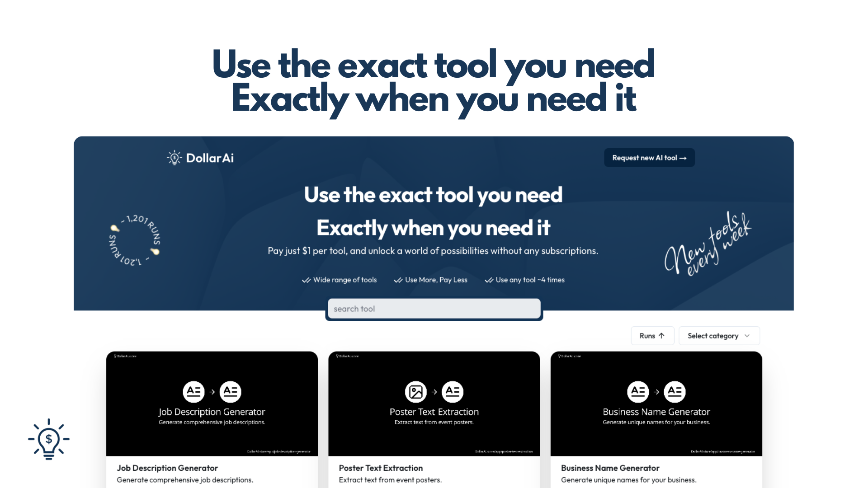Click the Business Name Generator tool icon
Screen dimensions: 868x488
(x=637, y=391)
